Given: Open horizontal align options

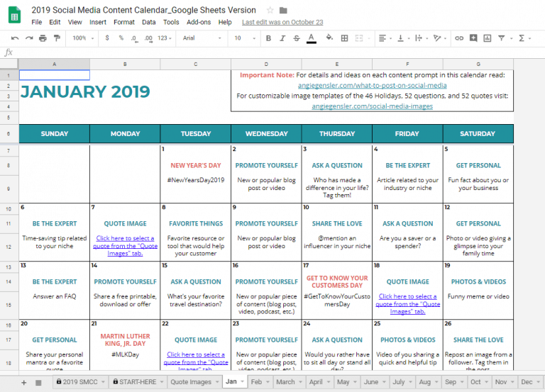Looking at the screenshot, I should coord(385,38).
